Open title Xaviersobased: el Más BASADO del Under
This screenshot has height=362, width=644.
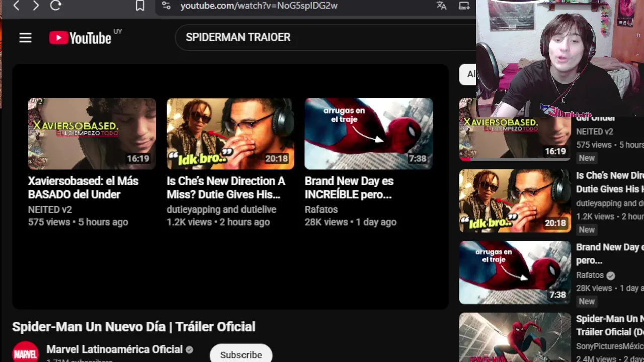click(x=83, y=188)
